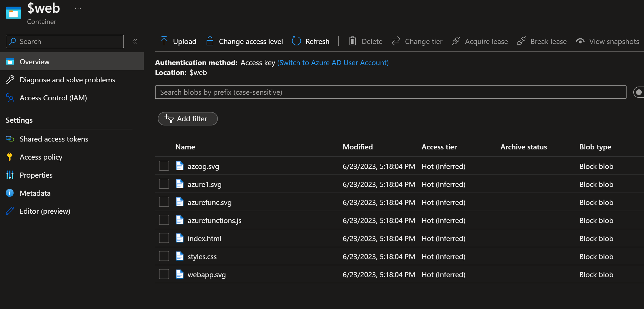Tick the styles.css checkbox

[164, 256]
